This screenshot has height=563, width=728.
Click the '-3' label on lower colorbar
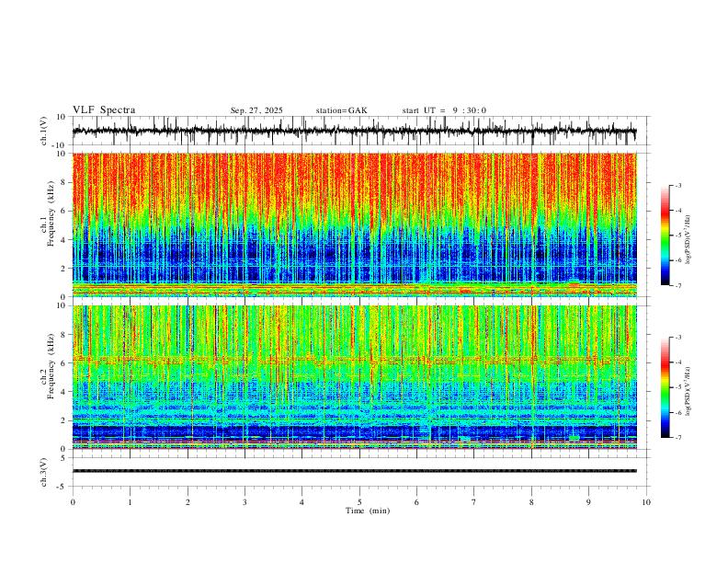(x=678, y=338)
